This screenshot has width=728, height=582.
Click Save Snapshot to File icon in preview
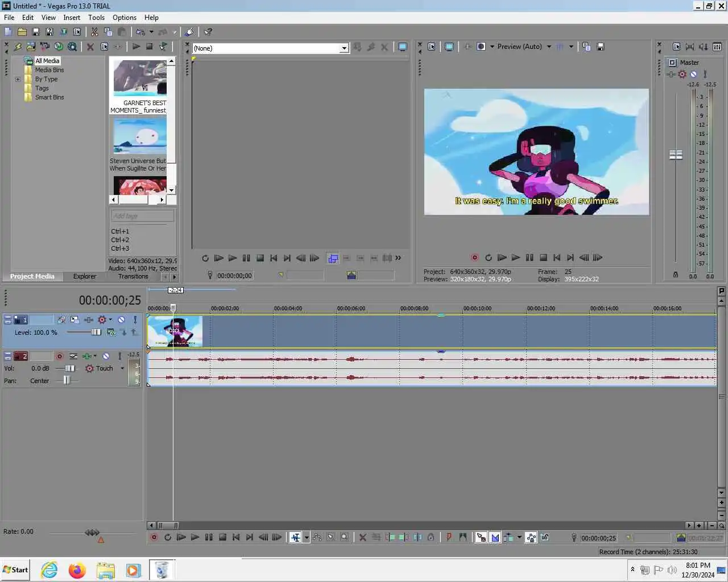[x=600, y=47]
